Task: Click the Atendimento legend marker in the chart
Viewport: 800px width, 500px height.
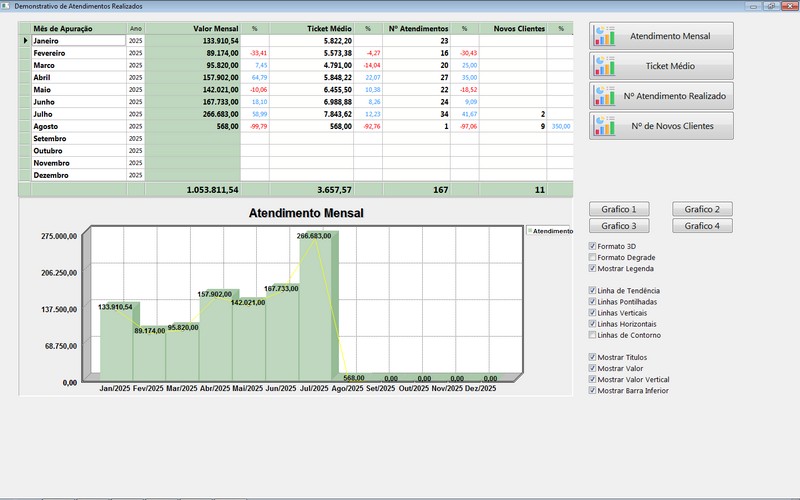Action: (x=530, y=231)
